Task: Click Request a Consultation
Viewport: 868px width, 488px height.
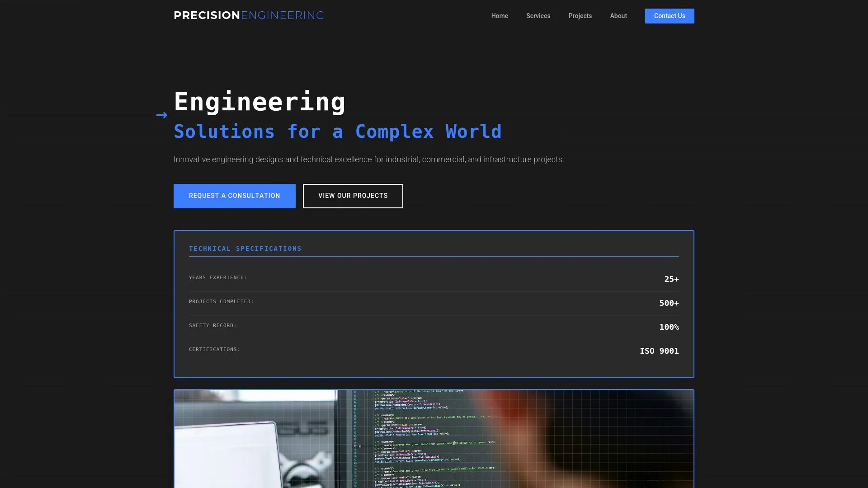Action: 234,196
